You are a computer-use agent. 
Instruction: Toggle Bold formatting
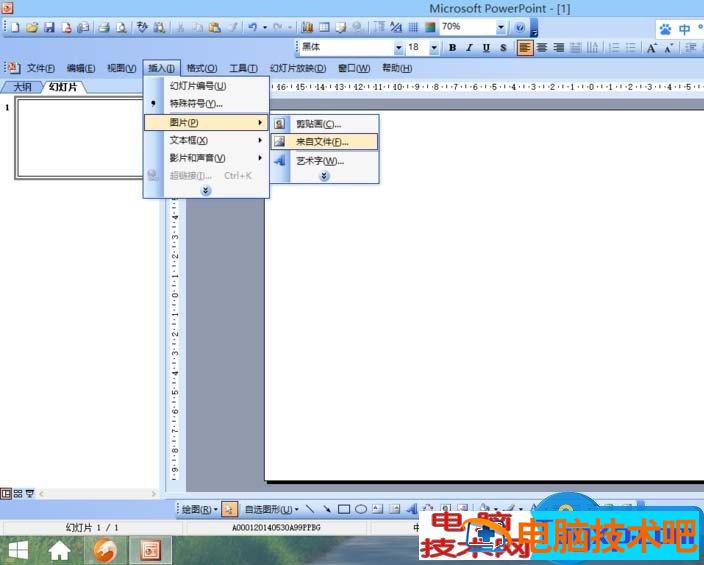tap(453, 48)
